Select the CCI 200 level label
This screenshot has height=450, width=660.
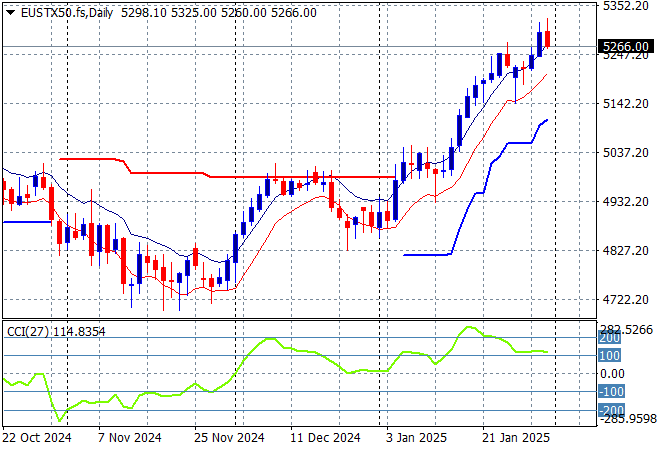pyautogui.click(x=607, y=338)
